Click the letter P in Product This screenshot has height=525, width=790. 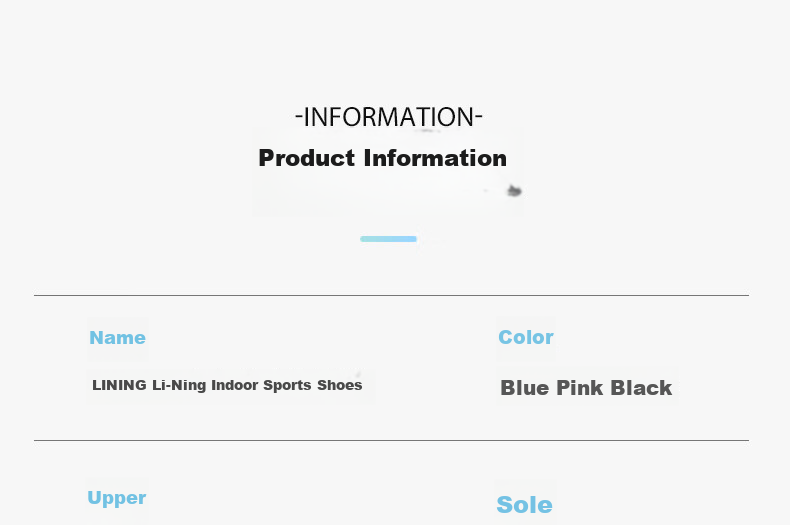(266, 158)
